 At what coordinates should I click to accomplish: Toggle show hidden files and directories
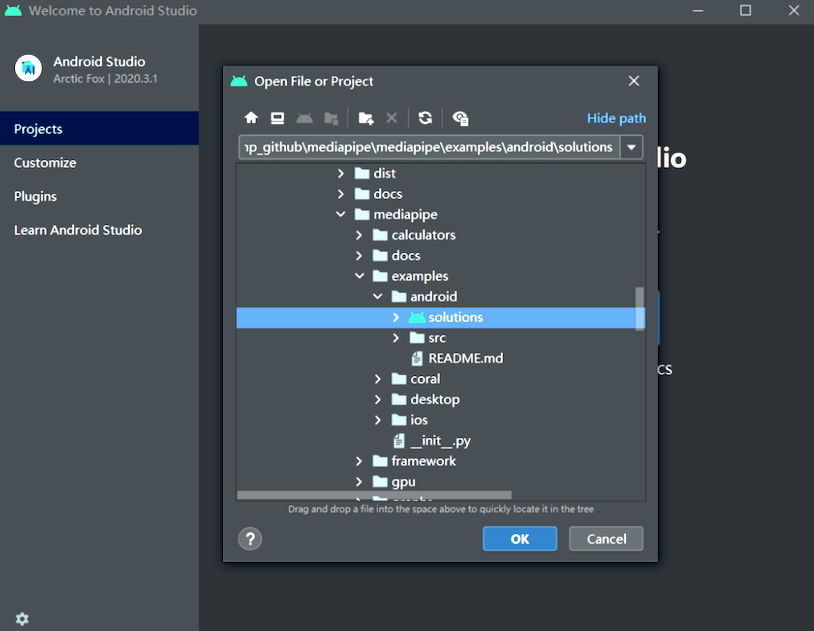pyautogui.click(x=460, y=118)
